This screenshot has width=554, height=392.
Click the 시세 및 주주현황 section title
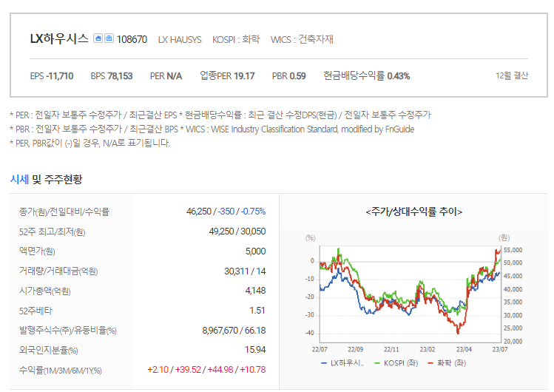point(47,180)
